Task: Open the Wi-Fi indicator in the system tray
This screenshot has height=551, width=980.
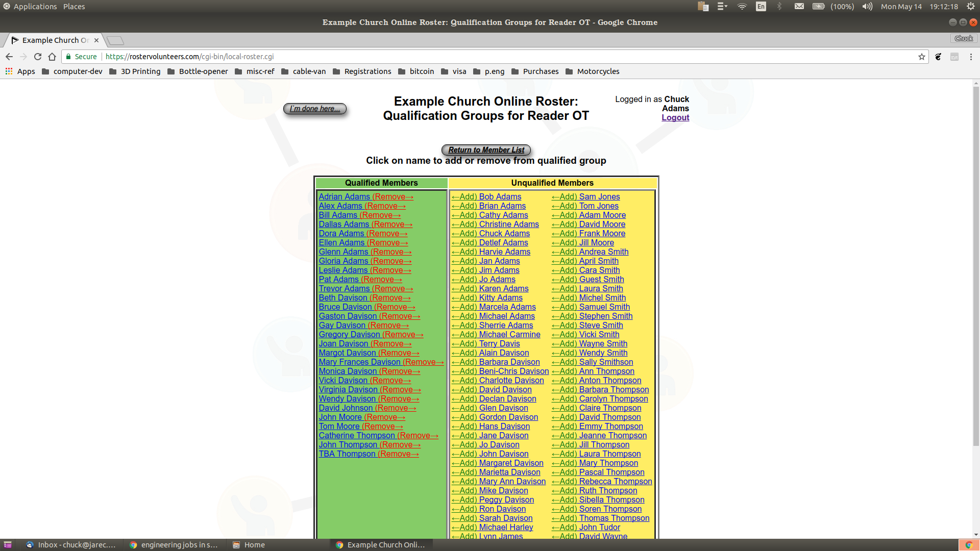Action: point(742,7)
